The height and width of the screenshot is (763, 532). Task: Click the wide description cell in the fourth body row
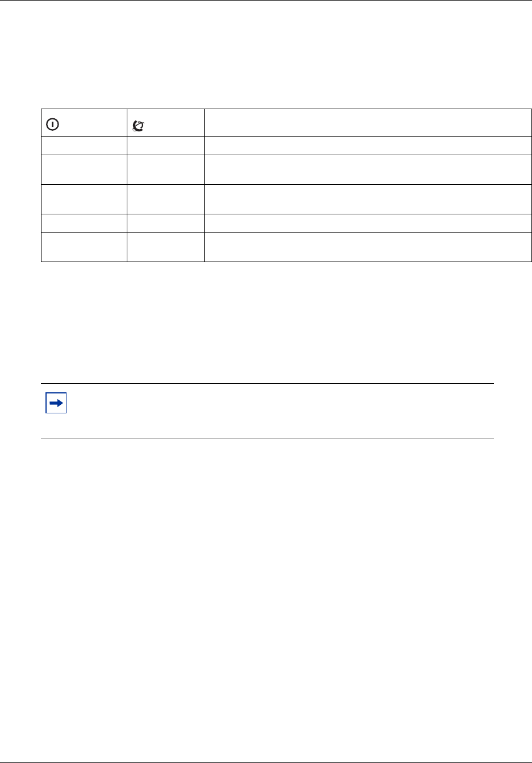(x=367, y=223)
